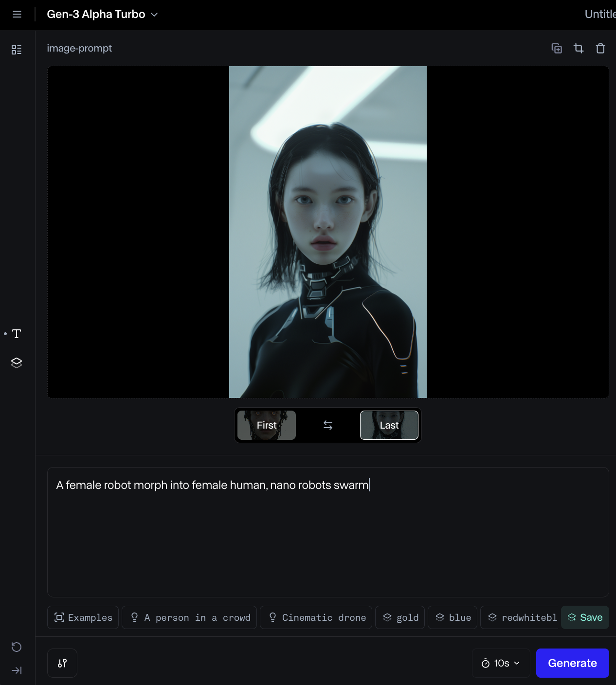
Task: Open the 10s duration dropdown
Action: (x=501, y=663)
